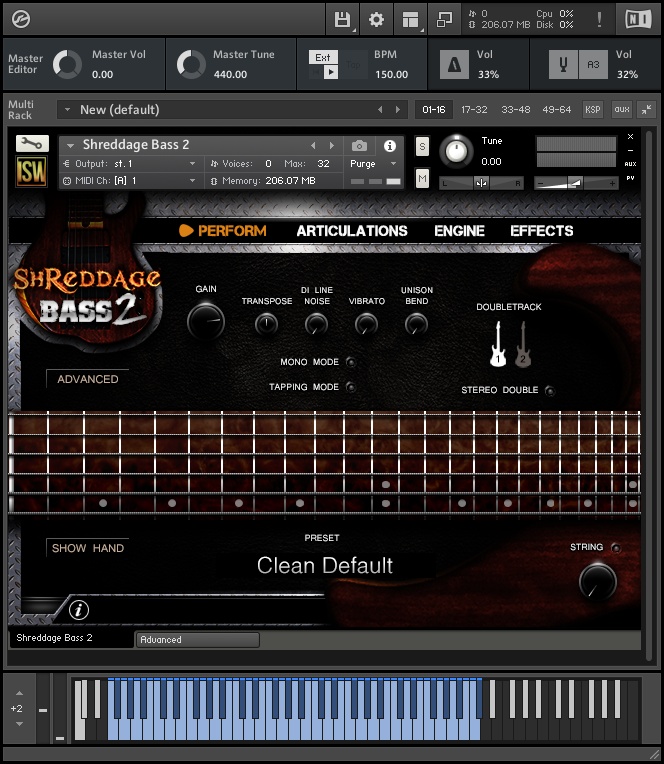Click the save floppy disk icon

tap(343, 19)
